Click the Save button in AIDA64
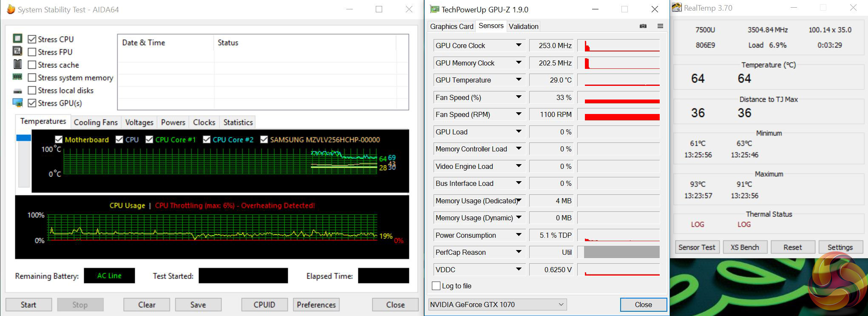This screenshot has width=868, height=316. tap(198, 305)
